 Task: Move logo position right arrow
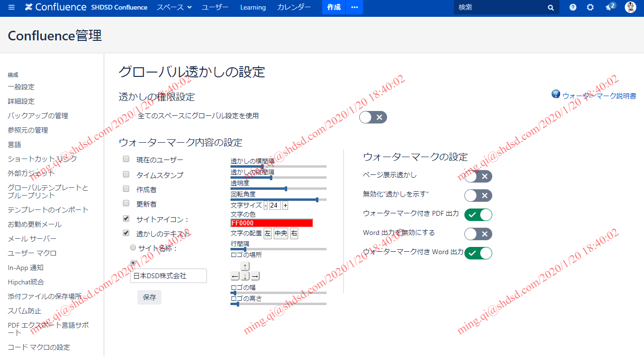[255, 276]
